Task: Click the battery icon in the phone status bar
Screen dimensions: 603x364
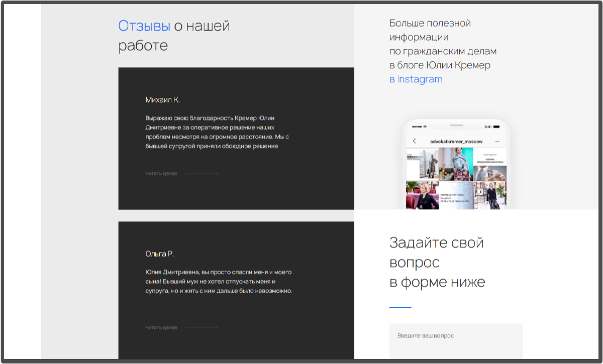Action: [x=496, y=127]
